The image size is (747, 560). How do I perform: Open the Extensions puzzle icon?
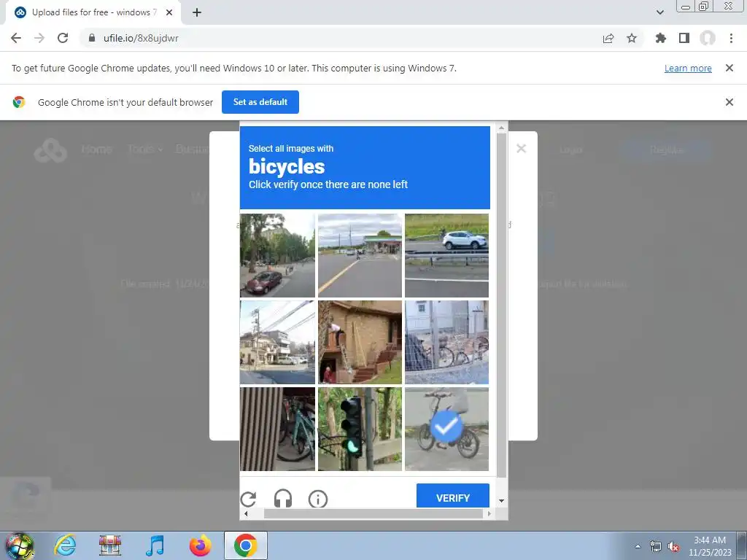[x=660, y=38]
